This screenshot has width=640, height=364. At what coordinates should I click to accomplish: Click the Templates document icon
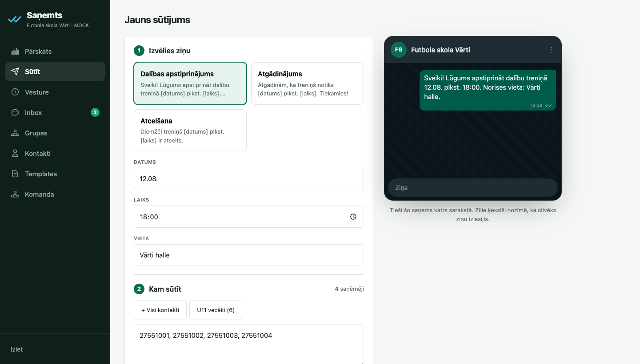click(x=15, y=174)
